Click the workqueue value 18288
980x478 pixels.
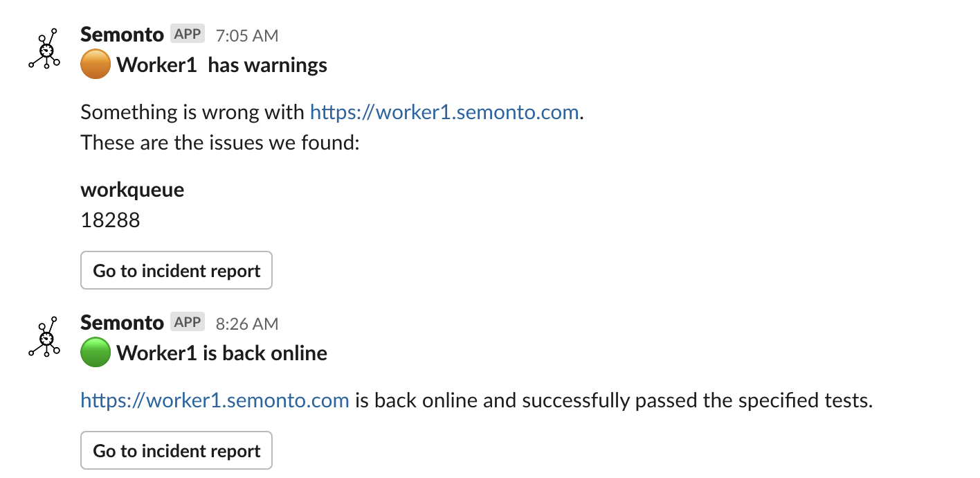(110, 220)
